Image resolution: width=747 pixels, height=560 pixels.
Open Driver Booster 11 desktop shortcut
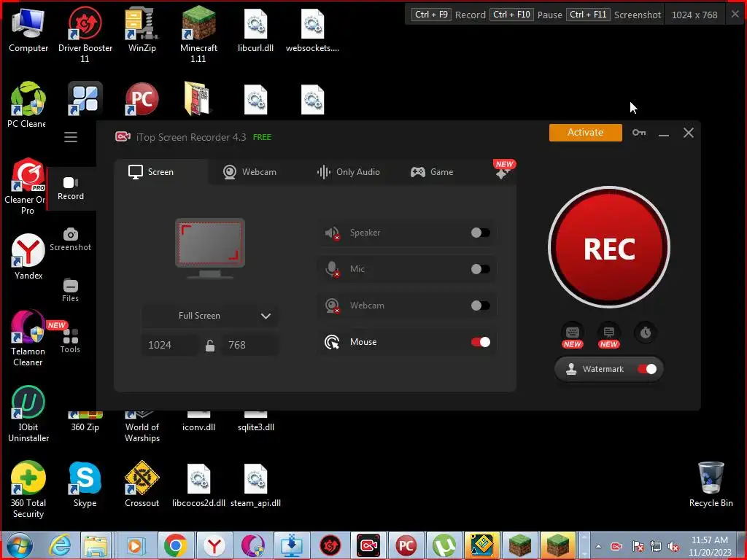(x=85, y=34)
